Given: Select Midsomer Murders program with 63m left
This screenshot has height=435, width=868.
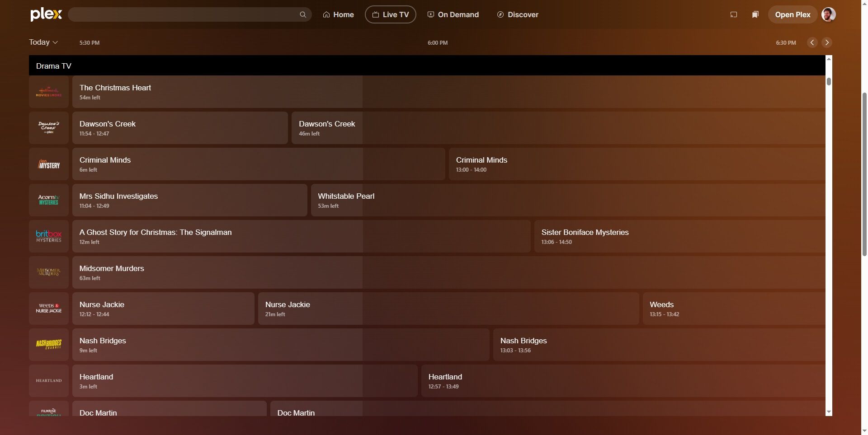Looking at the screenshot, I should [449, 272].
